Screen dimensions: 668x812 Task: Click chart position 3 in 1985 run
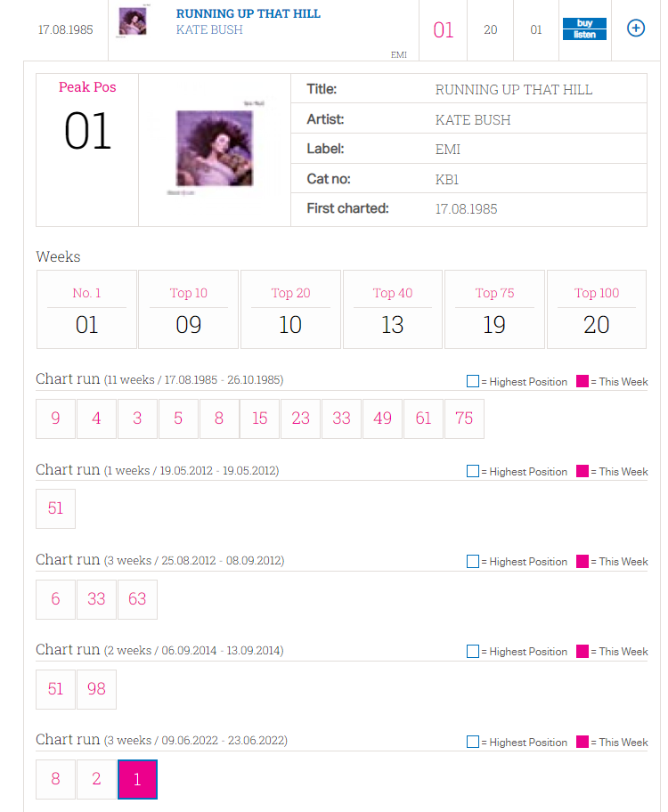click(137, 418)
